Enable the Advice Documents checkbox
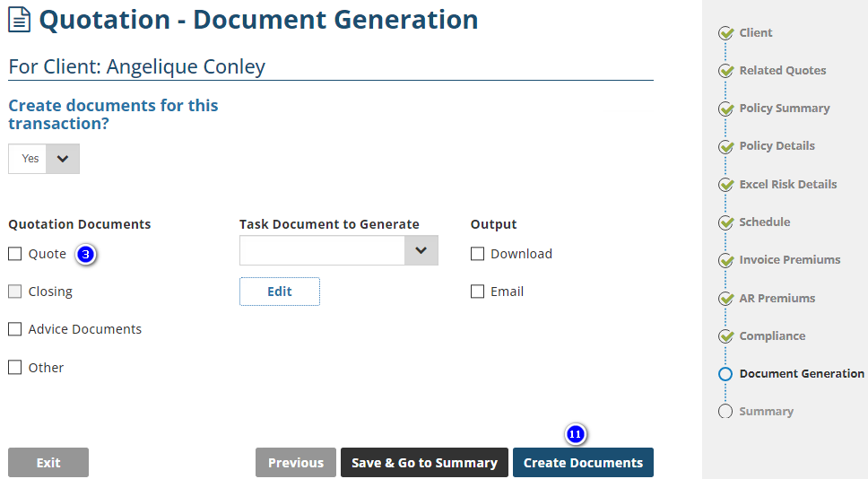This screenshot has height=479, width=868. coord(15,329)
